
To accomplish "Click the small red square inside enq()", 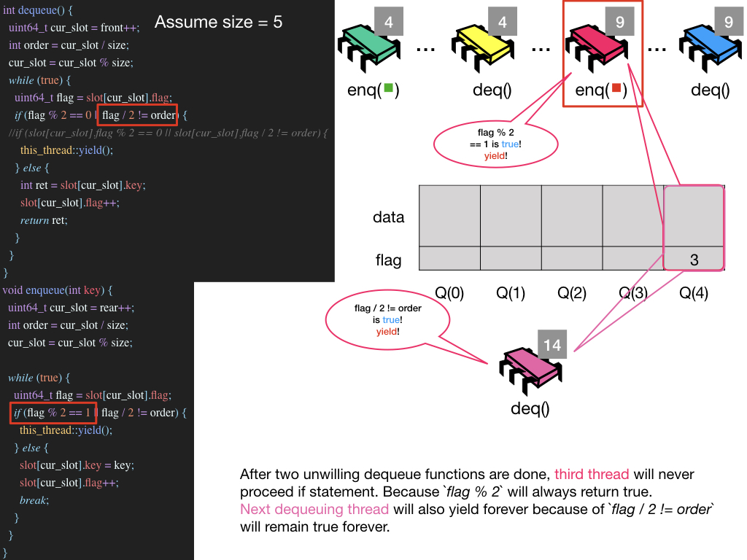I will [x=616, y=87].
